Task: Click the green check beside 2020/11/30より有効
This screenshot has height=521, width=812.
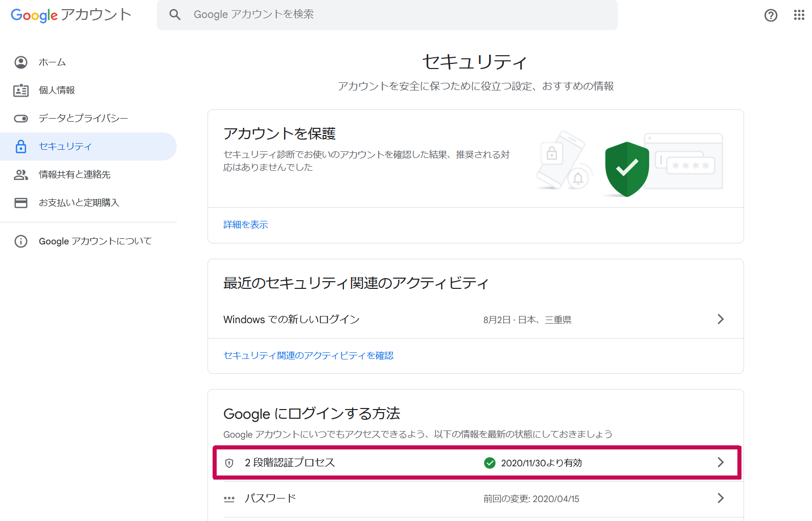Action: 490,463
